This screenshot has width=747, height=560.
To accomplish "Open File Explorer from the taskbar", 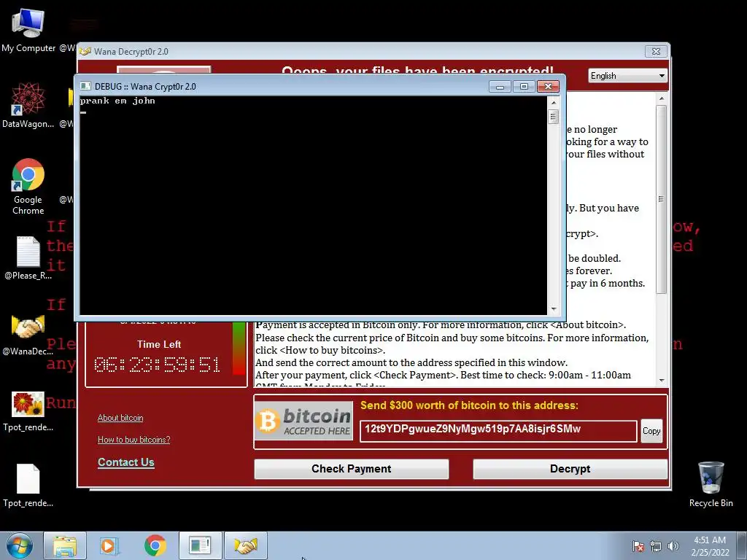I will [65, 545].
